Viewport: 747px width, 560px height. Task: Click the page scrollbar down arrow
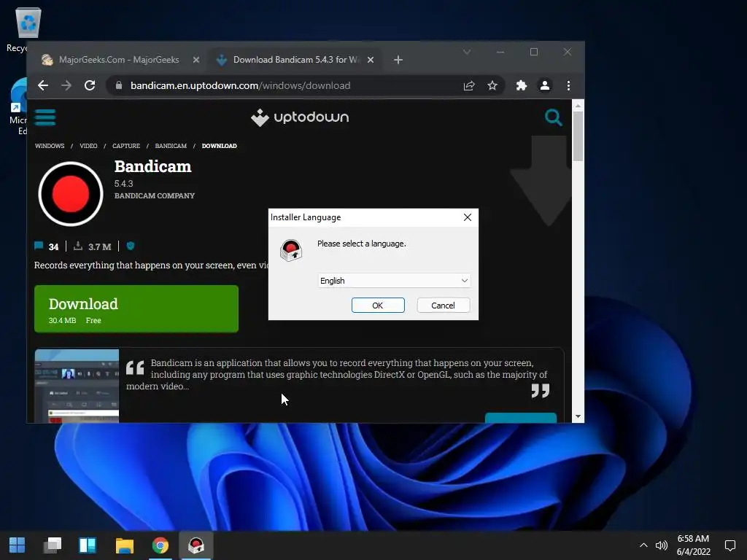pyautogui.click(x=578, y=416)
